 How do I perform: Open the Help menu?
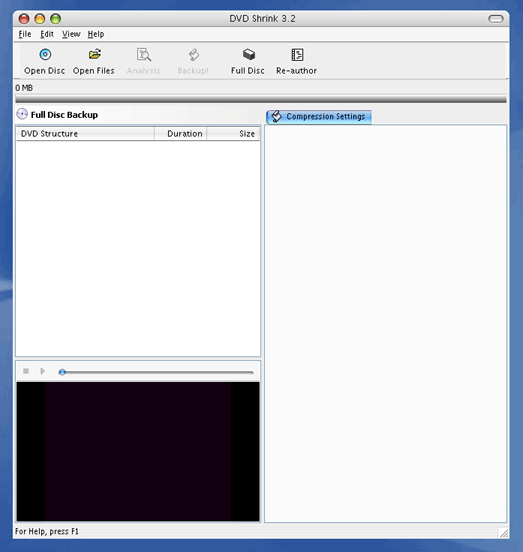click(x=96, y=34)
